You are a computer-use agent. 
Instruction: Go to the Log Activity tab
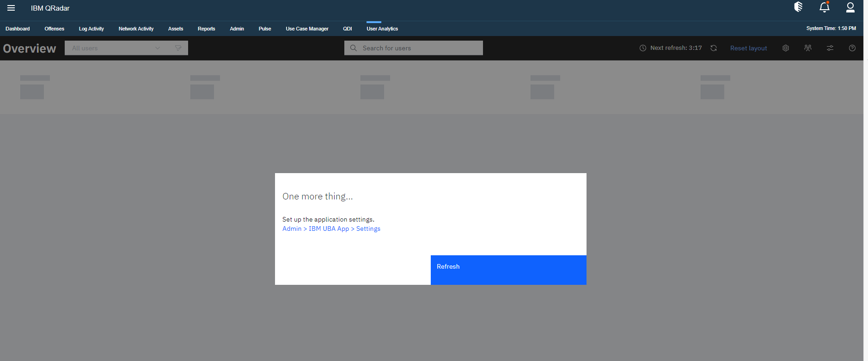(x=92, y=29)
